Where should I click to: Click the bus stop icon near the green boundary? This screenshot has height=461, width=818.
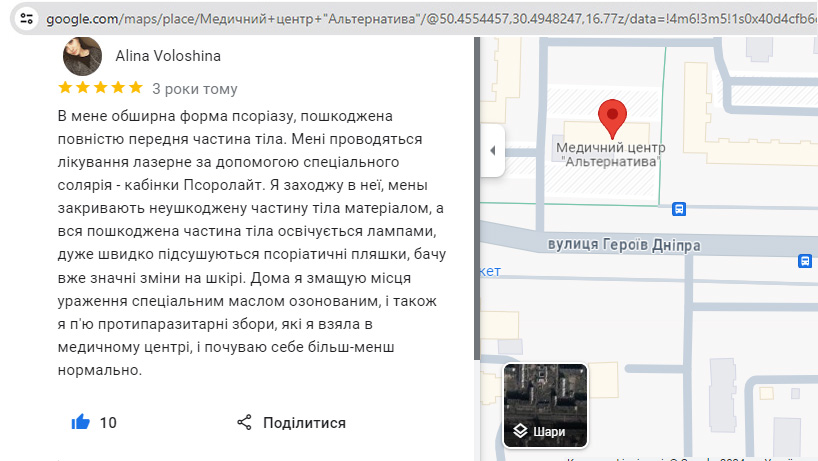coord(680,209)
